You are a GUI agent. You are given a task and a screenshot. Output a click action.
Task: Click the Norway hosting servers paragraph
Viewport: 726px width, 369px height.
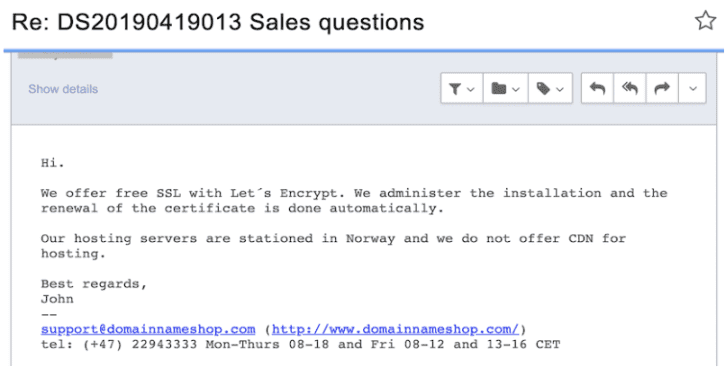point(333,246)
